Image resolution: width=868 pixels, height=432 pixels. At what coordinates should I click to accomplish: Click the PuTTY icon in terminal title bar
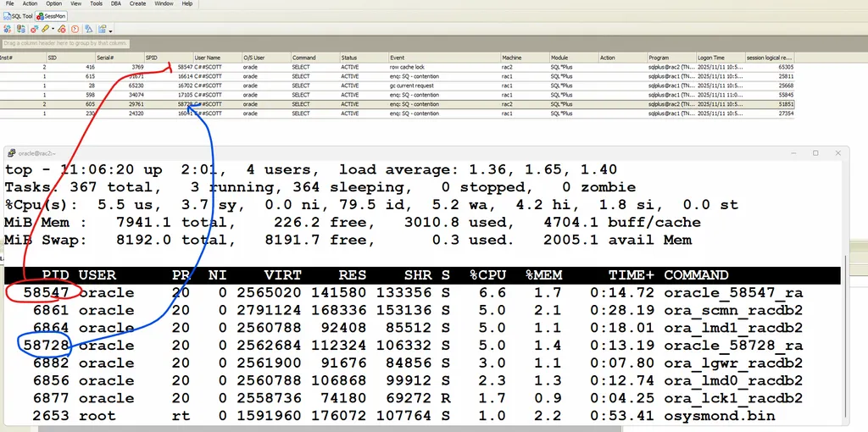point(11,153)
